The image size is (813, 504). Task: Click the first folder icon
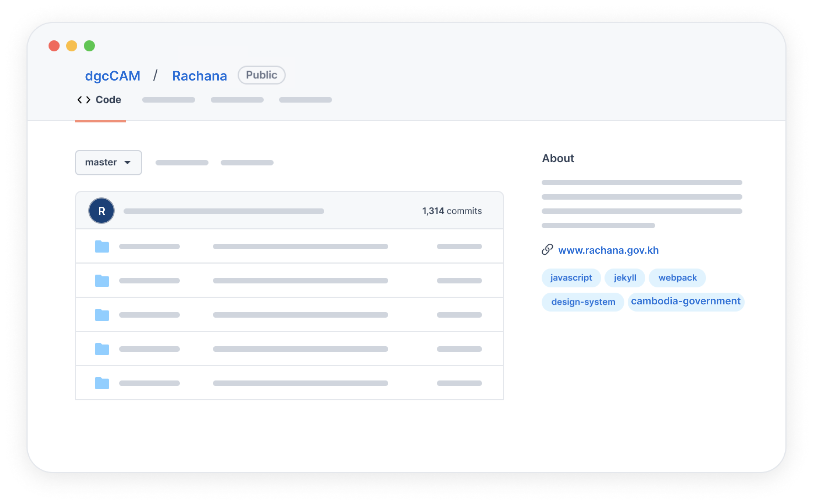point(102,246)
